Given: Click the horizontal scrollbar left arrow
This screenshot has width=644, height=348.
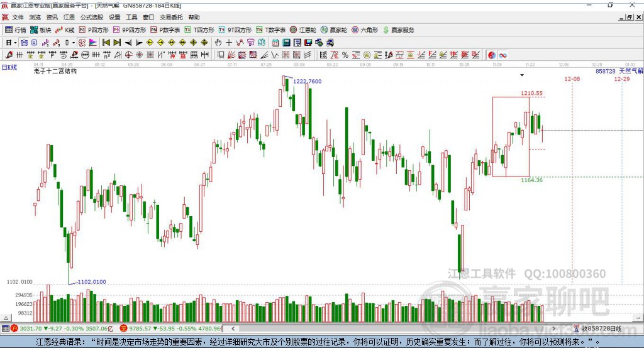Looking at the screenshot, I should point(233,329).
